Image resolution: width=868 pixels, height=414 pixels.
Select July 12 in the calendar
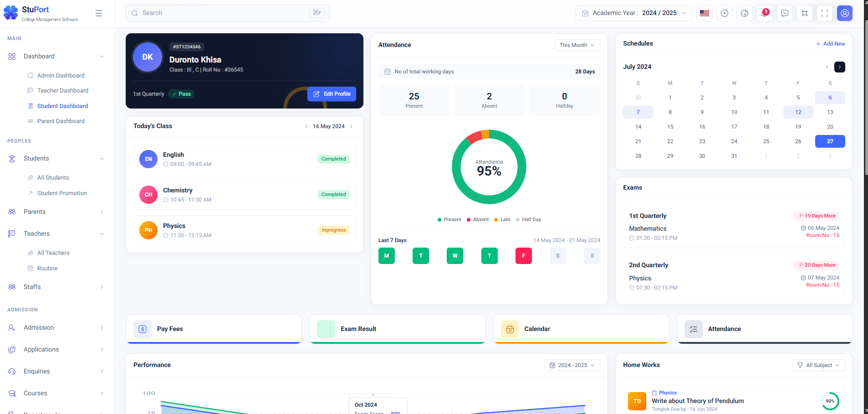[x=798, y=112]
